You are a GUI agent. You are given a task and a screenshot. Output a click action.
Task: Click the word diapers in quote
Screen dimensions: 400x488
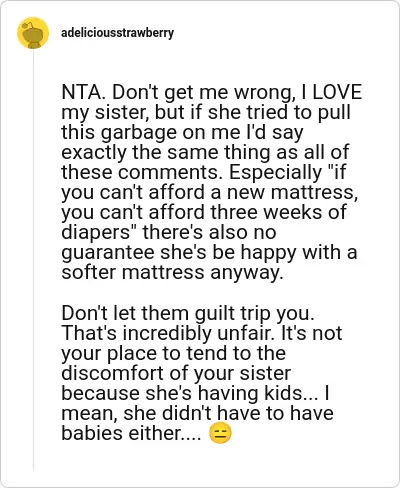(95, 232)
